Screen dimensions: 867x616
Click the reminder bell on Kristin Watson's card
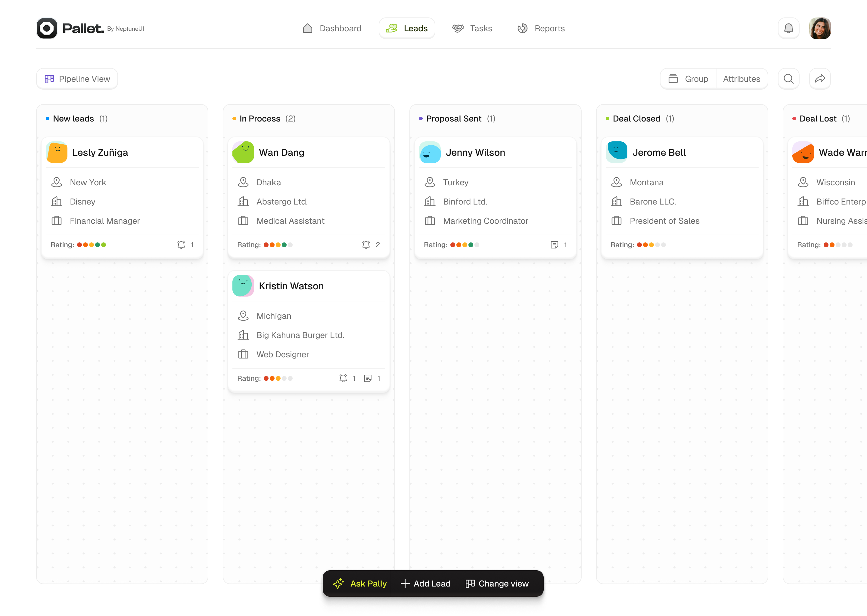click(x=343, y=378)
